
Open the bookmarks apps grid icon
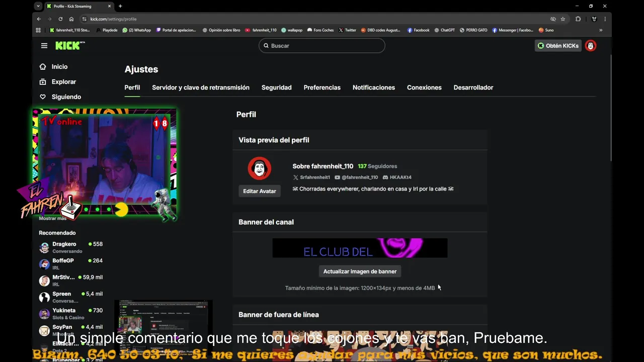38,30
